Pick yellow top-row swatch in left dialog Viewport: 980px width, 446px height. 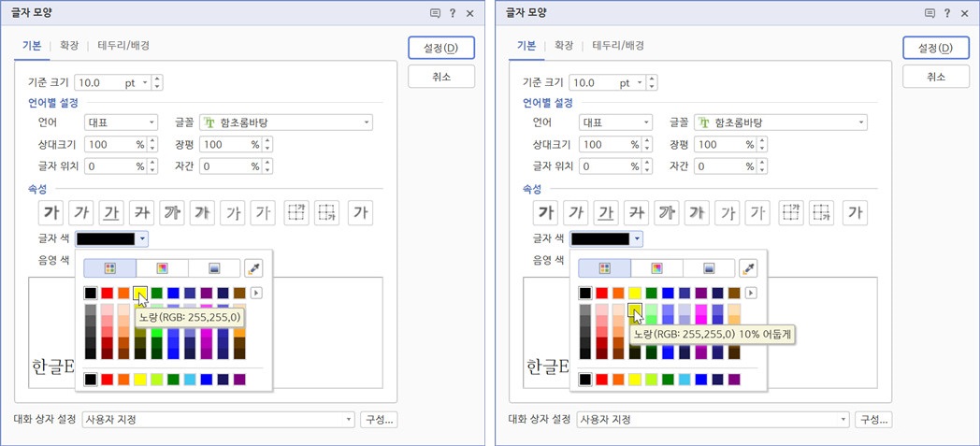pyautogui.click(x=140, y=293)
